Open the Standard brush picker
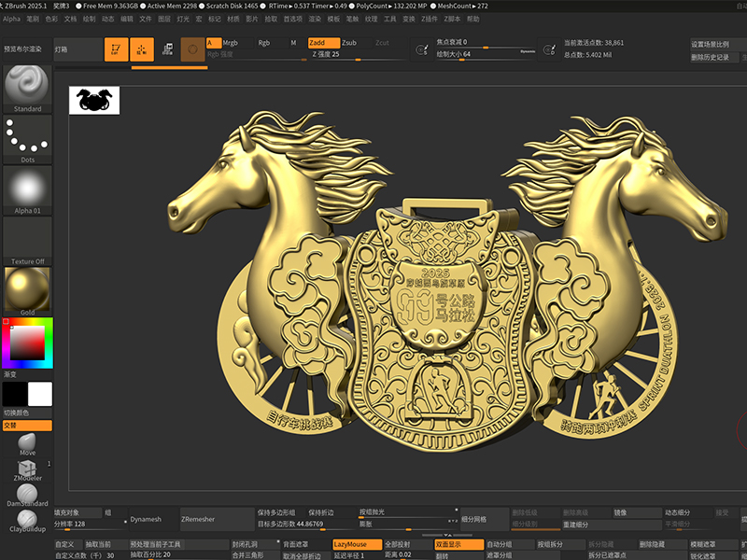The height and width of the screenshot is (560, 747). click(27, 89)
